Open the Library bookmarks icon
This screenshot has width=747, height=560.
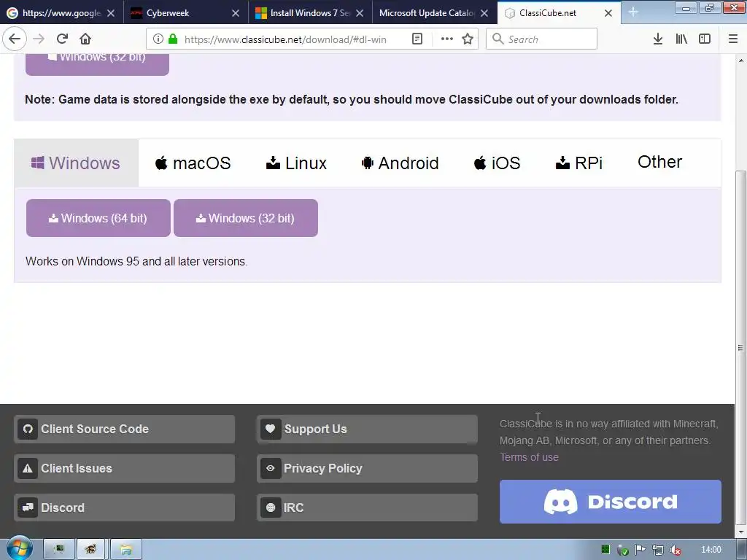point(681,39)
